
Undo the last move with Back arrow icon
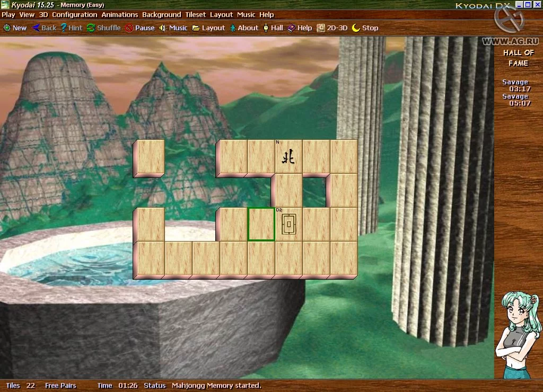coord(36,28)
